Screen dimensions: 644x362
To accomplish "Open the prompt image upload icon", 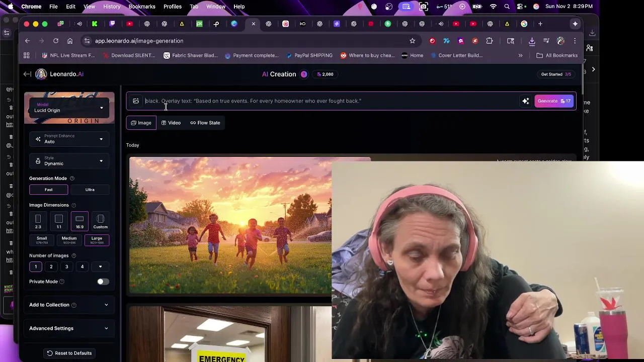I will tap(136, 101).
